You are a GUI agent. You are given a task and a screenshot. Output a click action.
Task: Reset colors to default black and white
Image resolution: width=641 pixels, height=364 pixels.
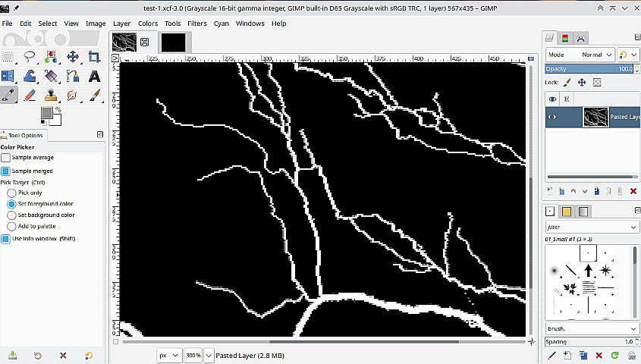point(43,123)
